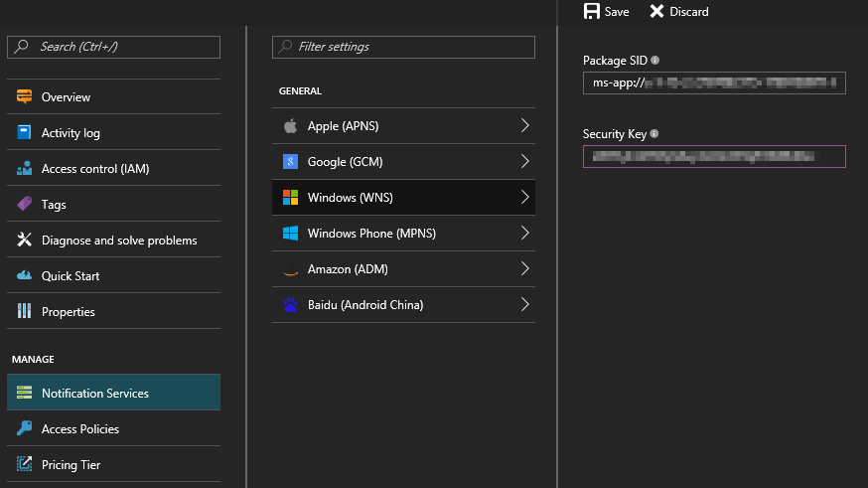This screenshot has width=868, height=488.
Task: Expand the Apple (APNS) chevron
Action: (524, 126)
